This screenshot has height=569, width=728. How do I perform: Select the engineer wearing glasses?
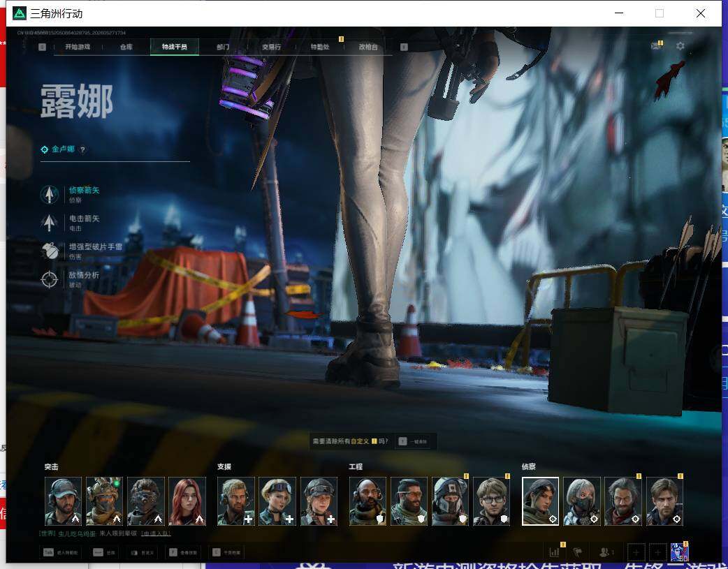tap(492, 501)
